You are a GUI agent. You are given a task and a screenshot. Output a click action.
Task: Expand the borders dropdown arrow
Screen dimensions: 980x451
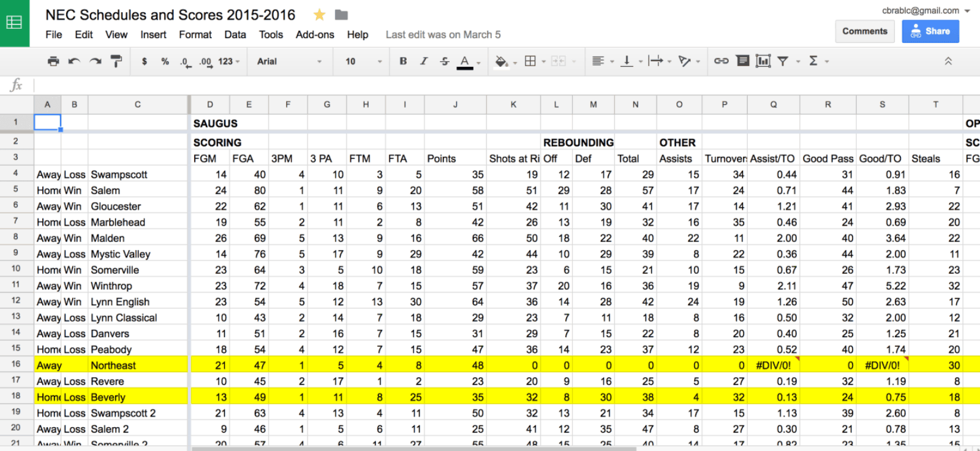[543, 62]
